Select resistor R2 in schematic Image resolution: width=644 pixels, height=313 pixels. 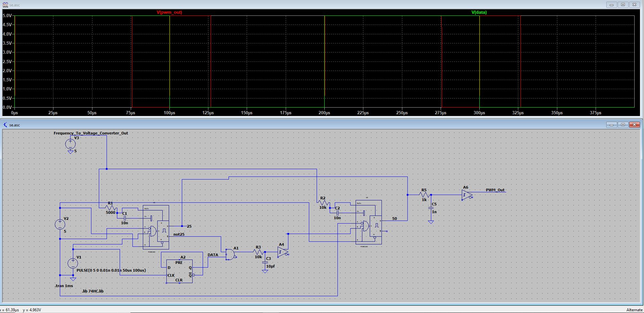click(323, 203)
